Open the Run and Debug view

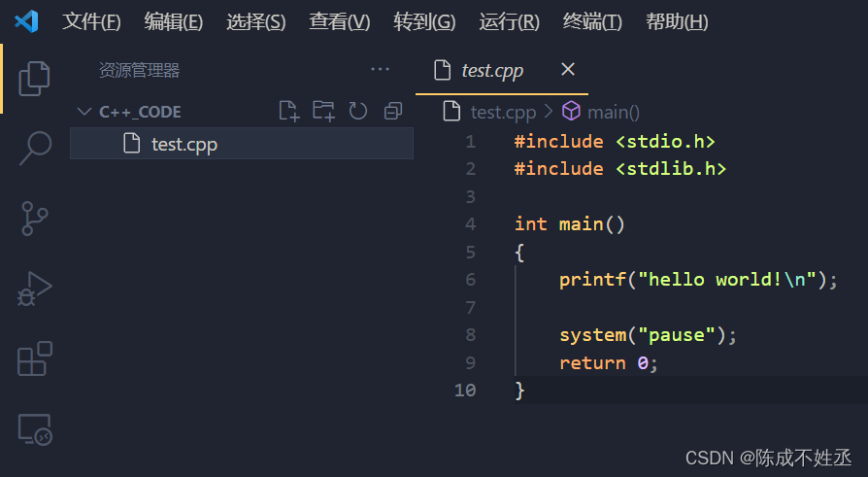34,289
